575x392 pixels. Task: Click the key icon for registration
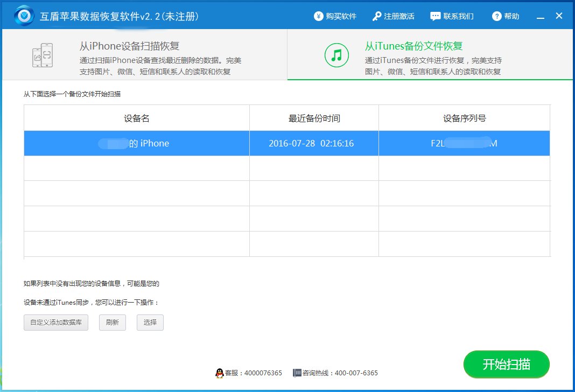377,16
